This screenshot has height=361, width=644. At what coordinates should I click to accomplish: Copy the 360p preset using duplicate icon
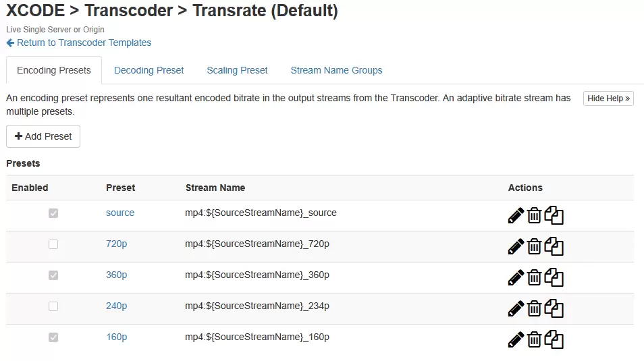pyautogui.click(x=554, y=277)
